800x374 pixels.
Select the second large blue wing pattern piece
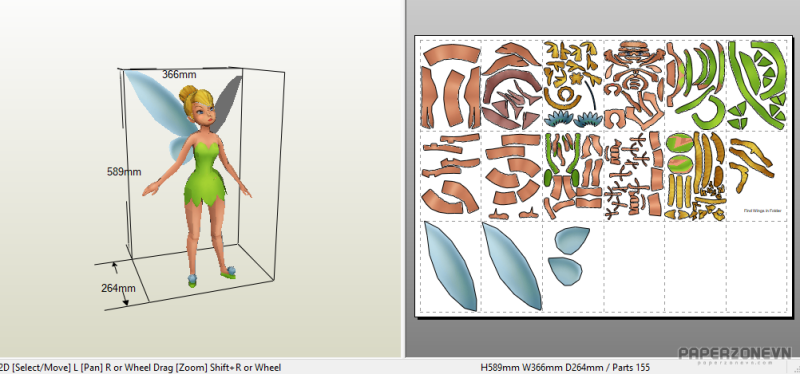[512, 266]
